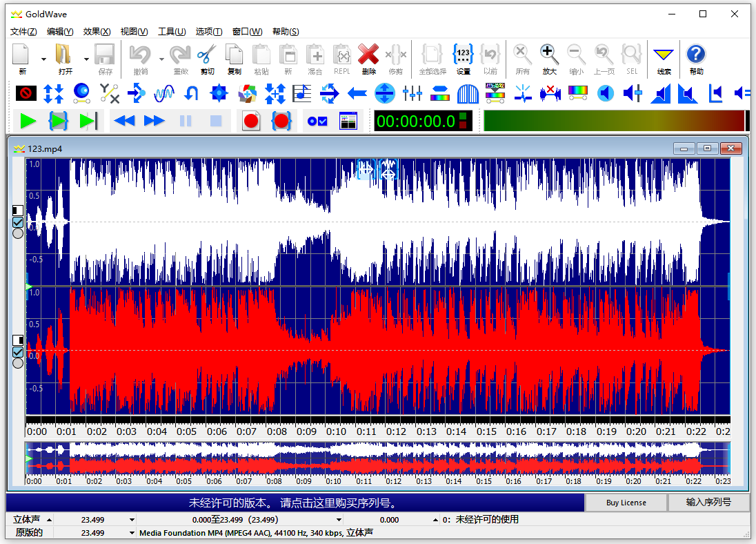Image resolution: width=756 pixels, height=544 pixels.
Task: Delete selection with the red X 删除 icon
Action: [368, 59]
